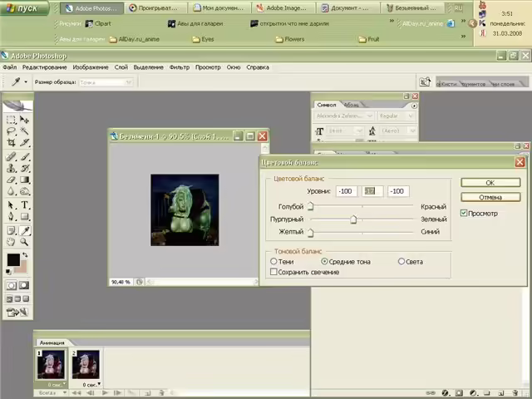This screenshot has height=399, width=532.
Task: Jump to ImageReady button
Action: pos(17,312)
